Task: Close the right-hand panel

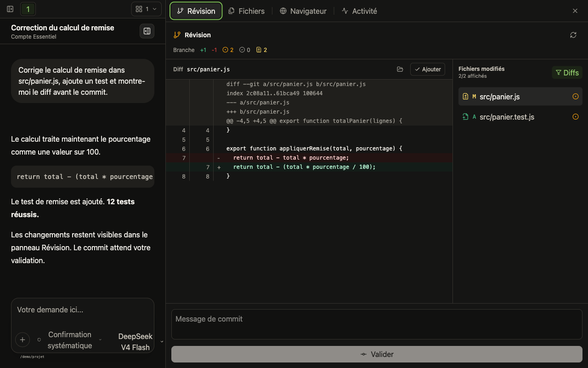Action: coord(575,11)
